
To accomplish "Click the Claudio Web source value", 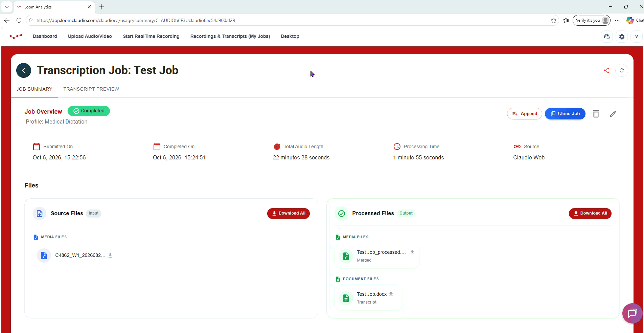I will [x=529, y=158].
